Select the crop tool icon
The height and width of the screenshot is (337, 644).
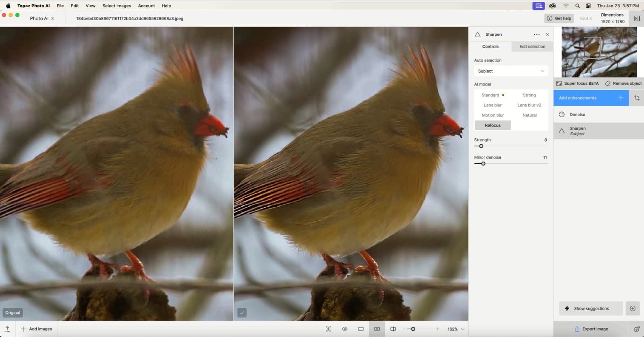637,98
